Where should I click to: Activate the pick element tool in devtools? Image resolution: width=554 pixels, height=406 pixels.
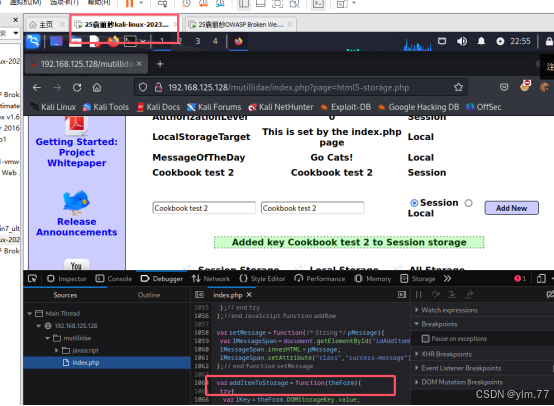pos(33,279)
